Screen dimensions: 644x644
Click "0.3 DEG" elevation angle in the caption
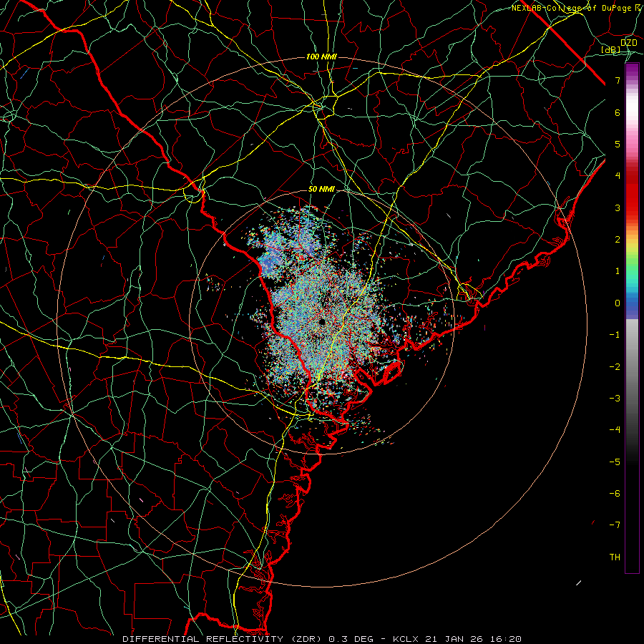[351, 639]
